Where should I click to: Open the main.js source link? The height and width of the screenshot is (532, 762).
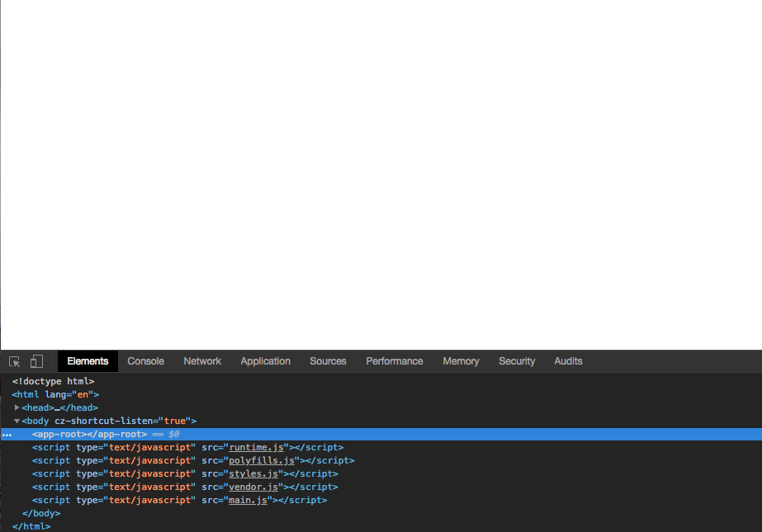pyautogui.click(x=248, y=500)
